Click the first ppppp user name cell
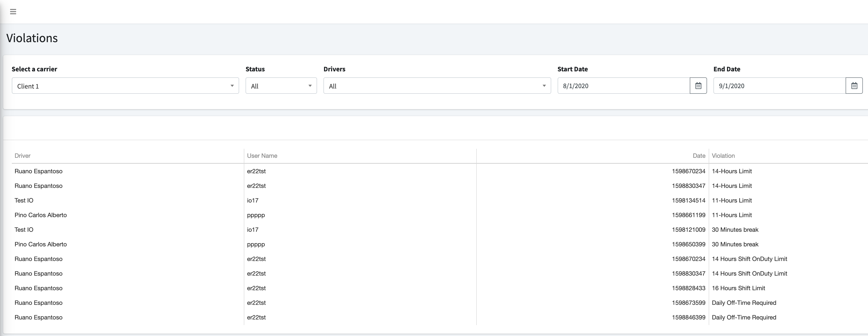The height and width of the screenshot is (336, 868). pyautogui.click(x=256, y=215)
